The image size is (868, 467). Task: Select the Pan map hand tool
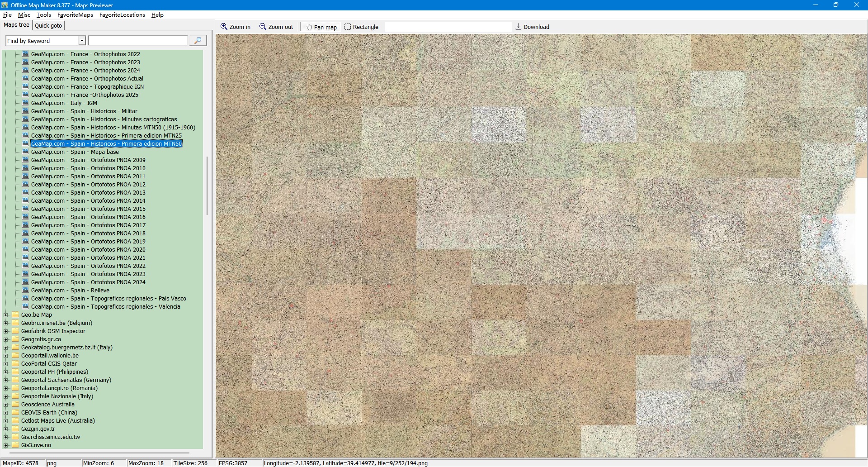310,27
